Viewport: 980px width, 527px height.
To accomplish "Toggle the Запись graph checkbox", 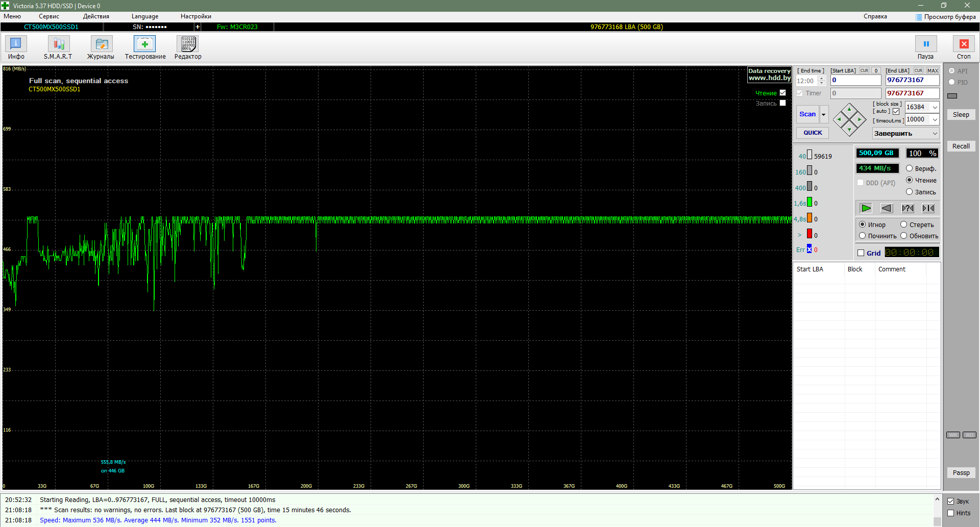I will [782, 103].
